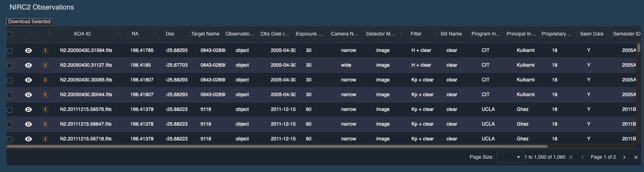Preview N2.20050430.30085.fits with eye icon
This screenshot has width=644, height=172.
(x=28, y=80)
